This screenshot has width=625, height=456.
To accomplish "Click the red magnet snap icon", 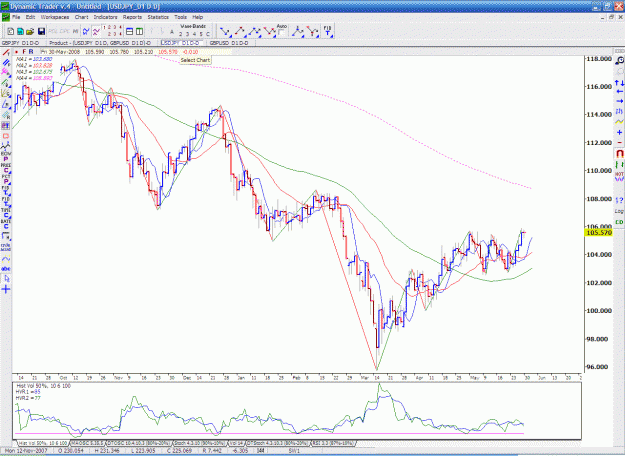I will pos(619,153).
